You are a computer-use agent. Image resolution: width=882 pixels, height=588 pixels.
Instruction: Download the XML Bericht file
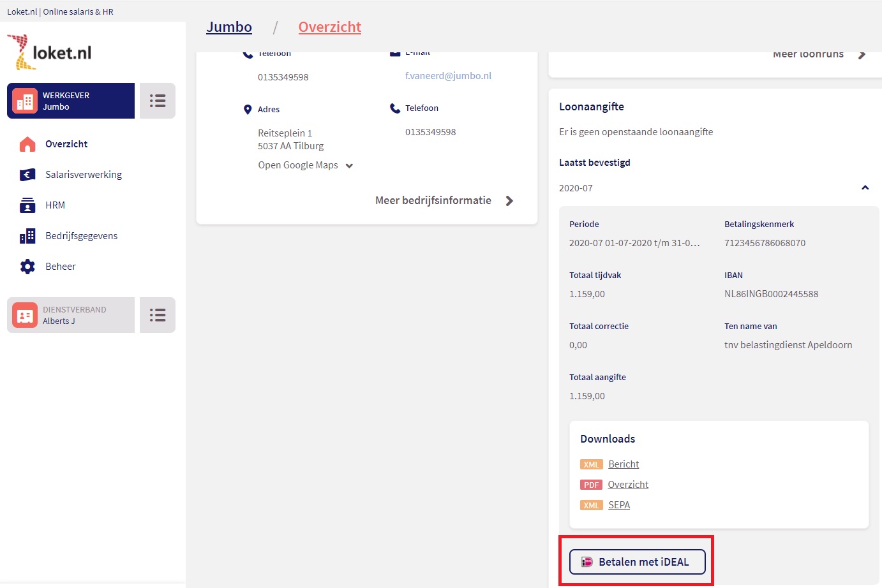623,464
